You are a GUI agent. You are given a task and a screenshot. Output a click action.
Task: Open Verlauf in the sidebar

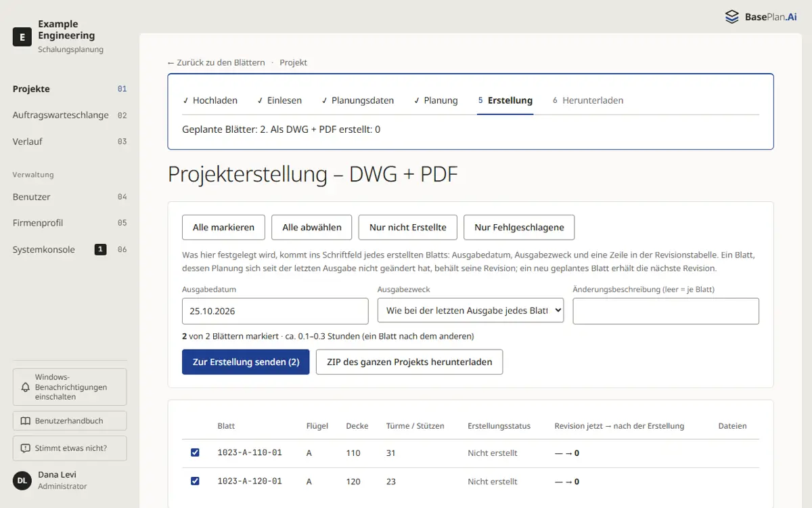click(x=70, y=142)
